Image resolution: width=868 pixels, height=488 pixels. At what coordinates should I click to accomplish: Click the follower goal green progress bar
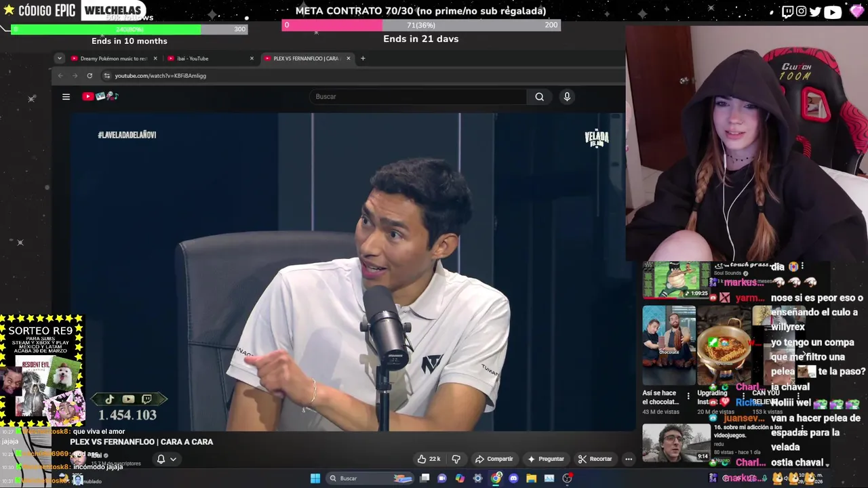pyautogui.click(x=129, y=29)
